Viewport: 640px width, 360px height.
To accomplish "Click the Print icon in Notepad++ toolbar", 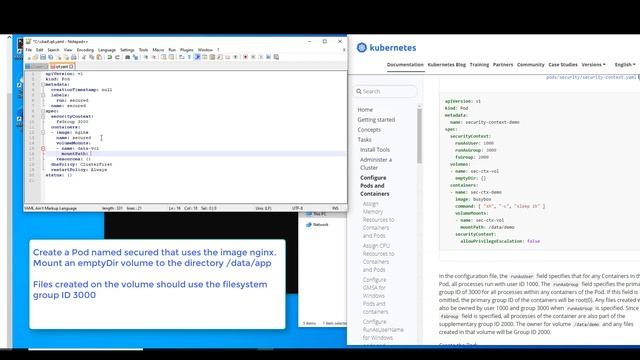I will [73, 57].
